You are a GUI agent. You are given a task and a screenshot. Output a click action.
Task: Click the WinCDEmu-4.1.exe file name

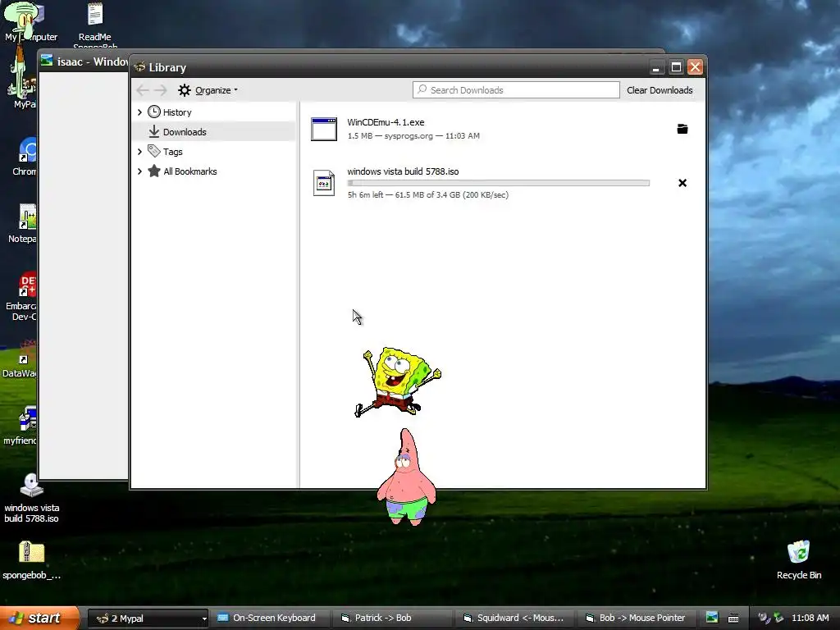(386, 122)
